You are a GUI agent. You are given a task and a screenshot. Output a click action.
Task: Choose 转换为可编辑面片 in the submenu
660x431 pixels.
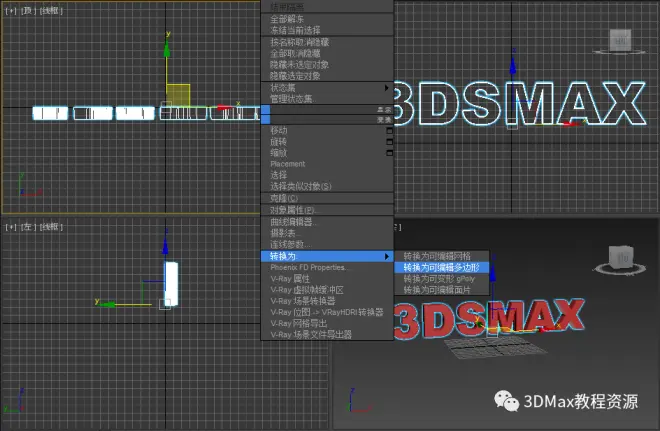[x=437, y=290]
